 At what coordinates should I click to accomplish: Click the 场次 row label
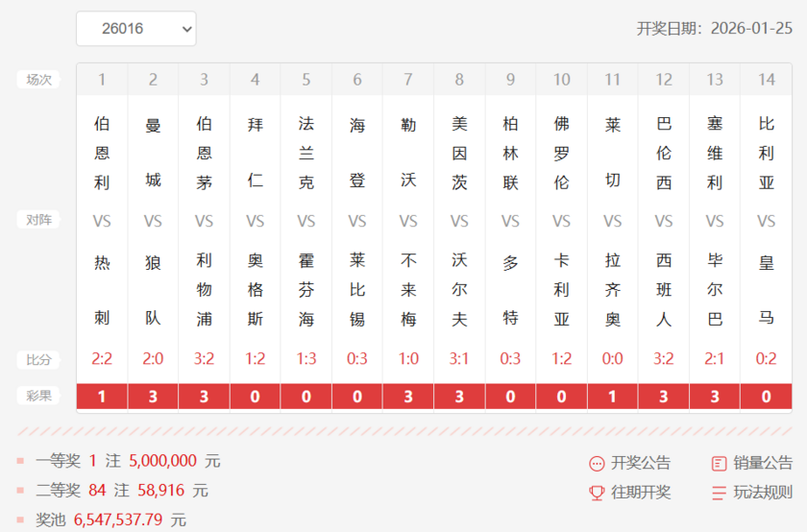[38, 80]
